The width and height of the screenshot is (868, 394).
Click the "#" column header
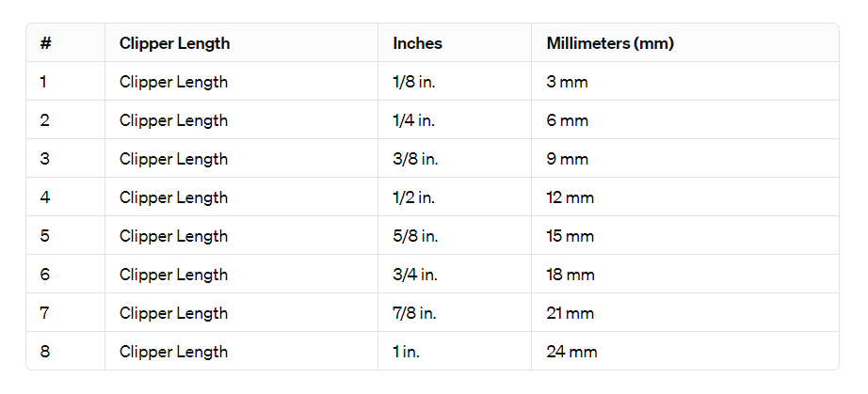point(44,43)
